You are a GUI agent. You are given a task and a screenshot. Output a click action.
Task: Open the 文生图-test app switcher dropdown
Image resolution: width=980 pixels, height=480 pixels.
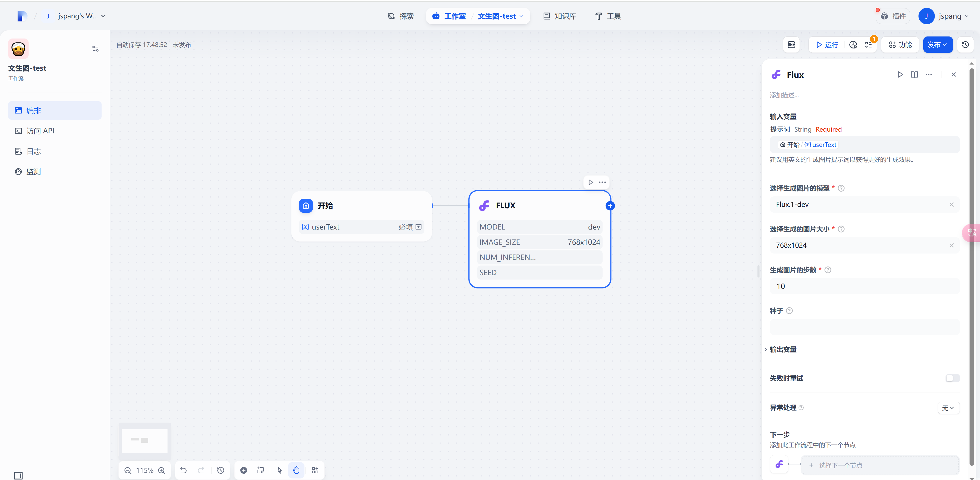500,16
